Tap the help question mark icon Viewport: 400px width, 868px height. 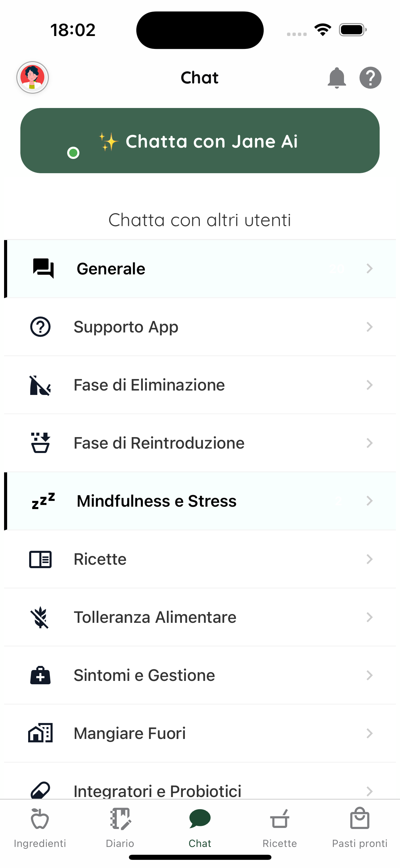tap(370, 78)
